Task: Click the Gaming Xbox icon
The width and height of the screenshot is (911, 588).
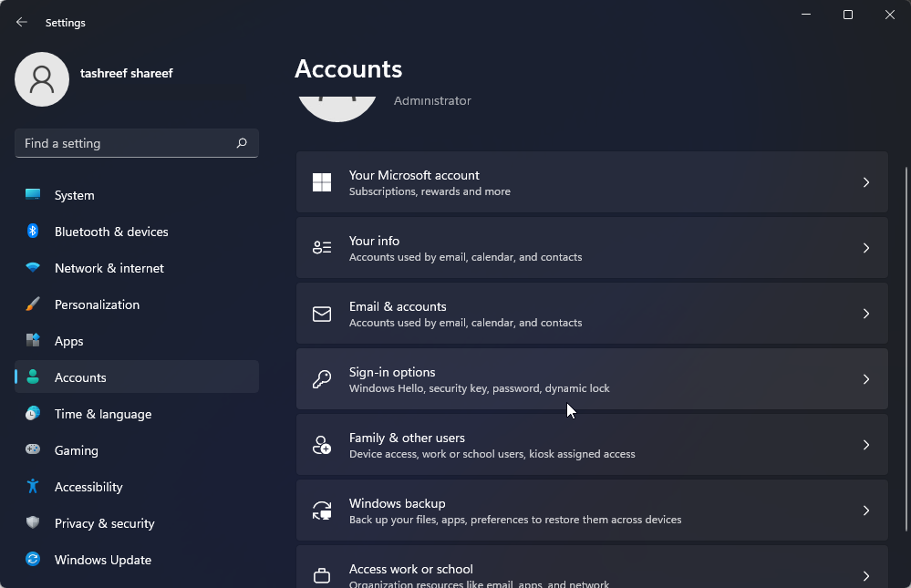Action: pos(35,450)
